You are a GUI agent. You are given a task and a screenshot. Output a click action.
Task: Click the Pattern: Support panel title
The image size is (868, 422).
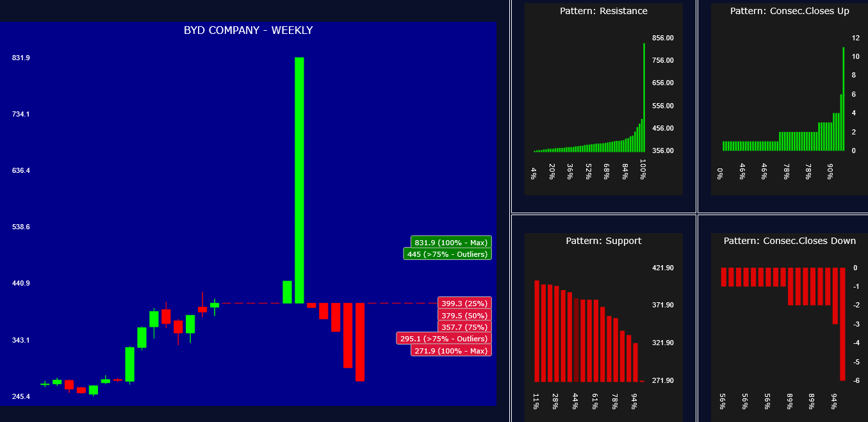[x=603, y=241]
